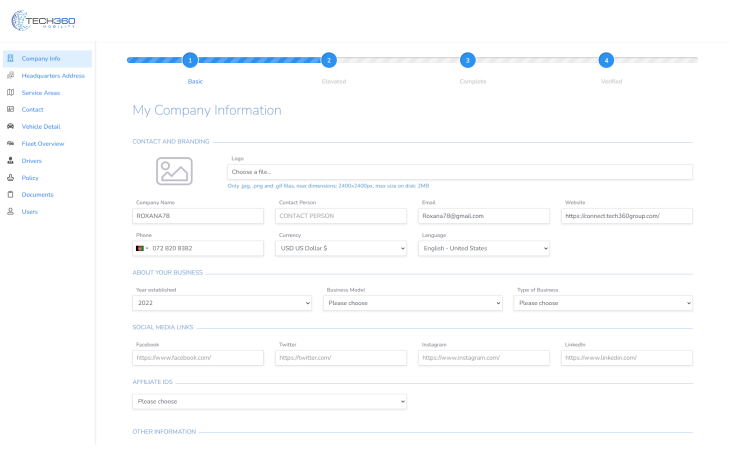
Task: Open the Currency dropdown
Action: [341, 248]
